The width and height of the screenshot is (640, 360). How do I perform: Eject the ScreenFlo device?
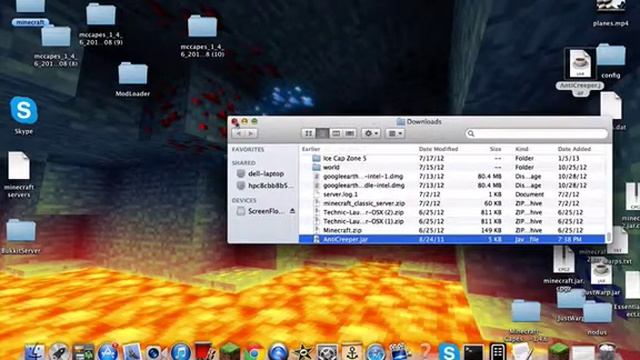click(x=292, y=211)
